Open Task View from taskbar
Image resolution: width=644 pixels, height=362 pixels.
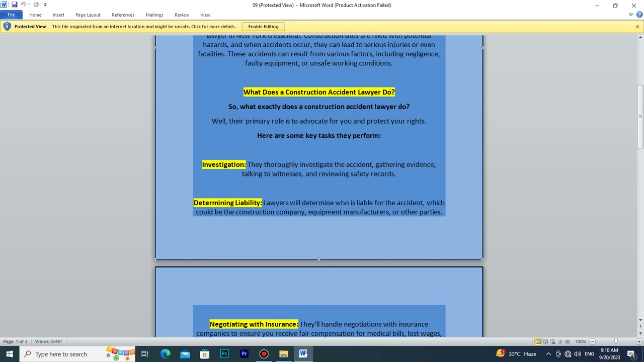coord(145,354)
